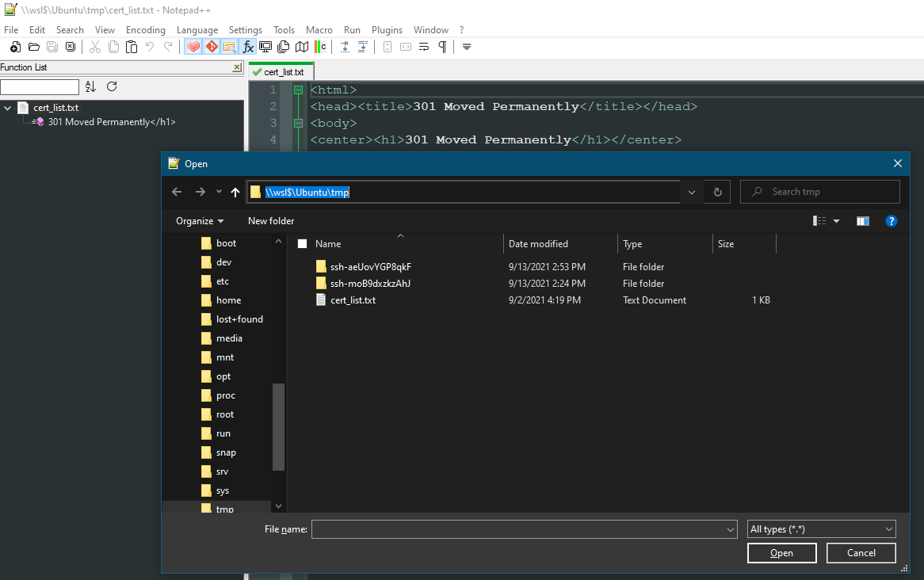This screenshot has width=924, height=580.
Task: Open the Organize dropdown menu
Action: [200, 221]
